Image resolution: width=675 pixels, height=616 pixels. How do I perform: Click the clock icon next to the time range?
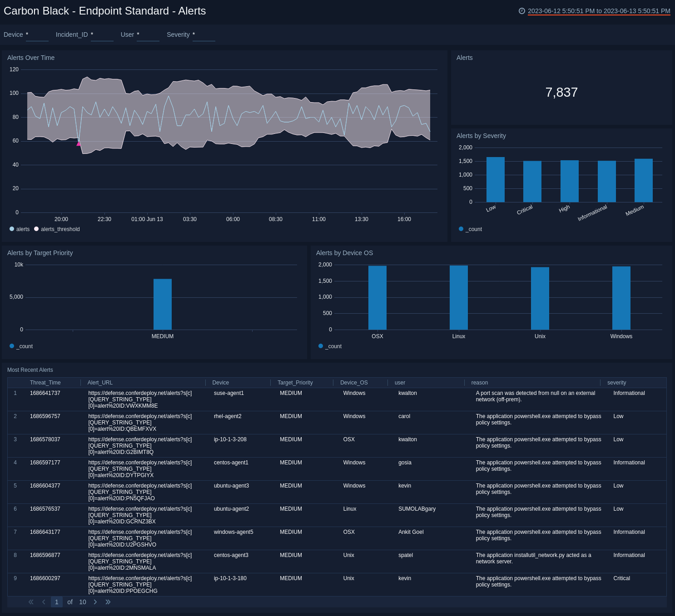point(521,11)
